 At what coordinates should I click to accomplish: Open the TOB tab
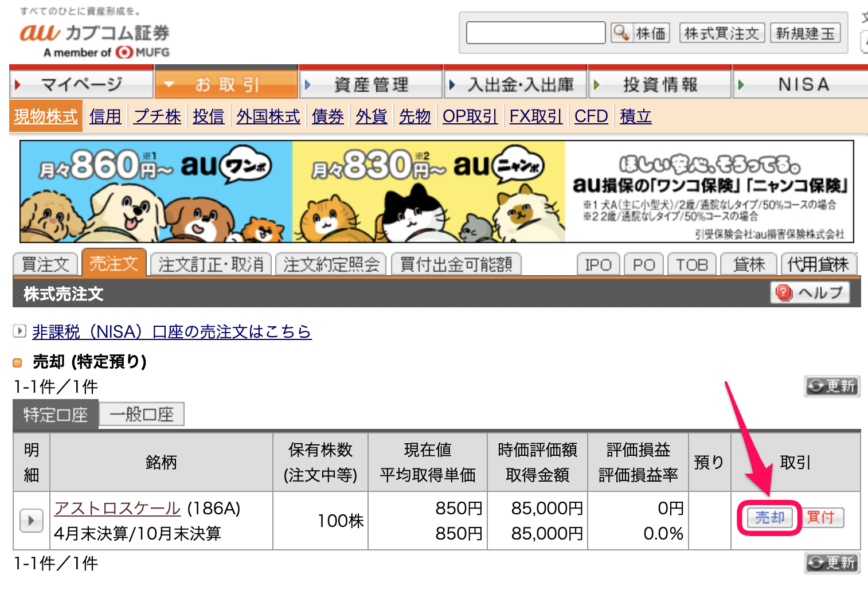pyautogui.click(x=692, y=264)
